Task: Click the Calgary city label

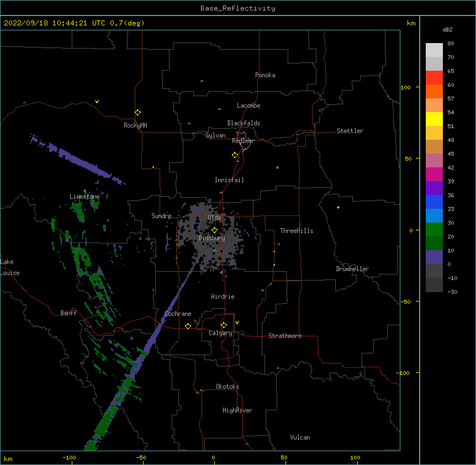Action: [220, 333]
